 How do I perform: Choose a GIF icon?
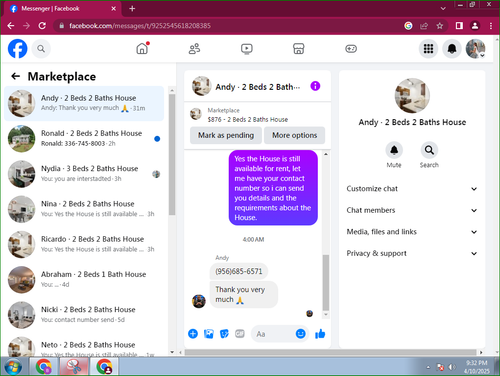click(240, 333)
